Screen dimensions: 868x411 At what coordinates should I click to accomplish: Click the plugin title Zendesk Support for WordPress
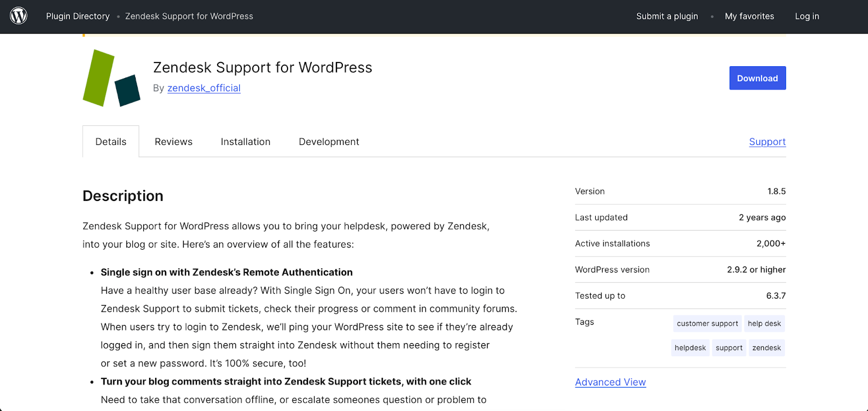tap(263, 67)
